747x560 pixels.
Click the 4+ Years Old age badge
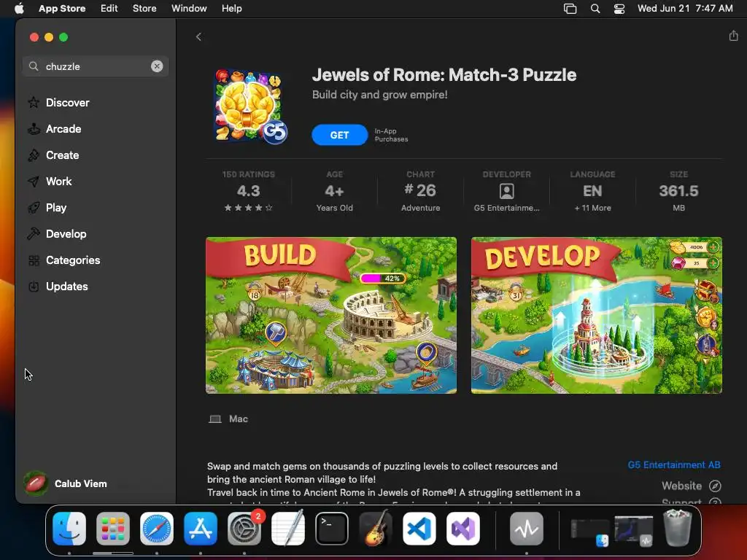pyautogui.click(x=334, y=191)
